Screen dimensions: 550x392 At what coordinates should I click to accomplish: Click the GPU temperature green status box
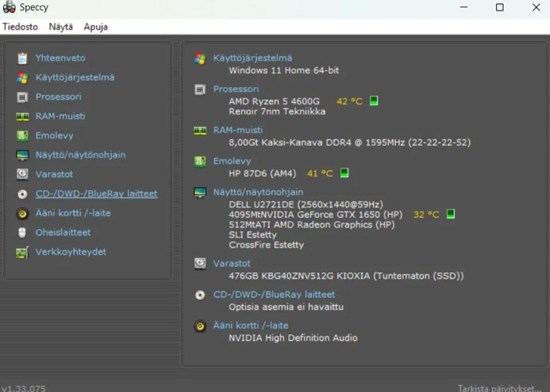pos(450,214)
